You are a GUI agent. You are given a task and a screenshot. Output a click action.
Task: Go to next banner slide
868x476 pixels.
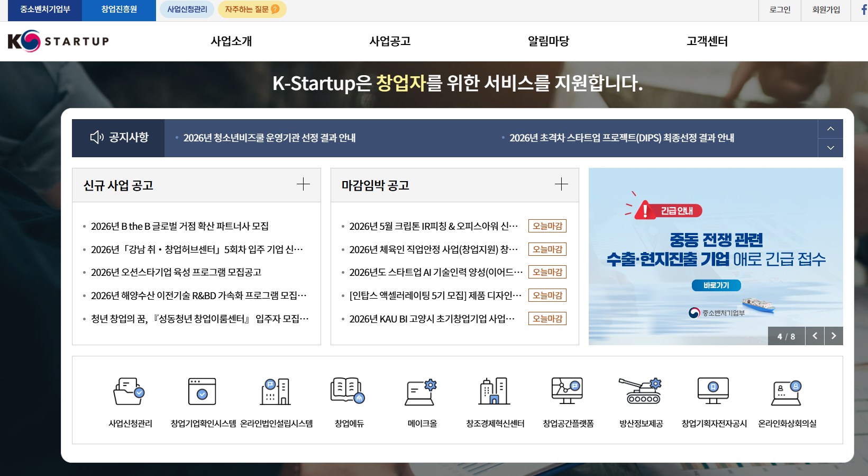tap(834, 336)
